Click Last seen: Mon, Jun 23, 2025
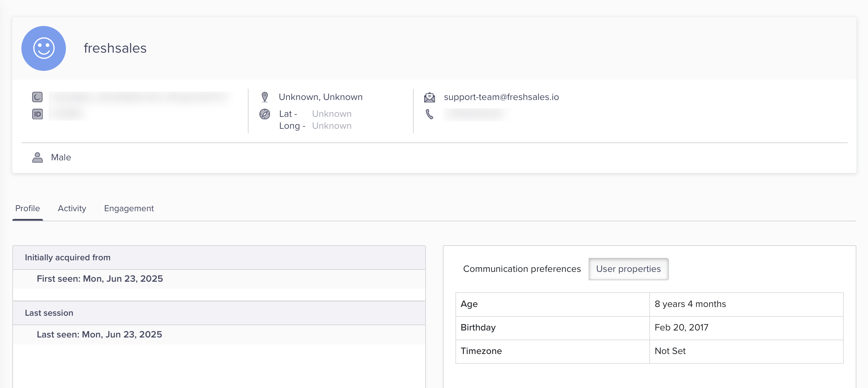This screenshot has width=868, height=388. [x=100, y=335]
